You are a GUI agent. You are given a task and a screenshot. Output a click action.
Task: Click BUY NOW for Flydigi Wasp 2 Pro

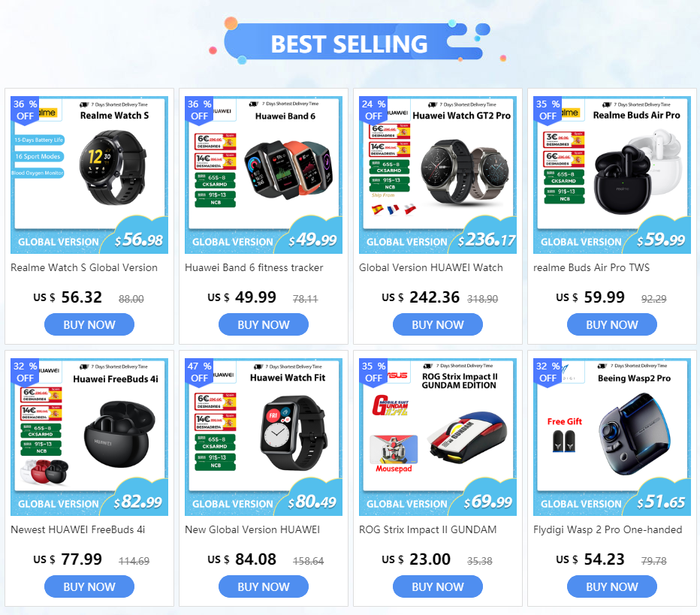click(611, 586)
